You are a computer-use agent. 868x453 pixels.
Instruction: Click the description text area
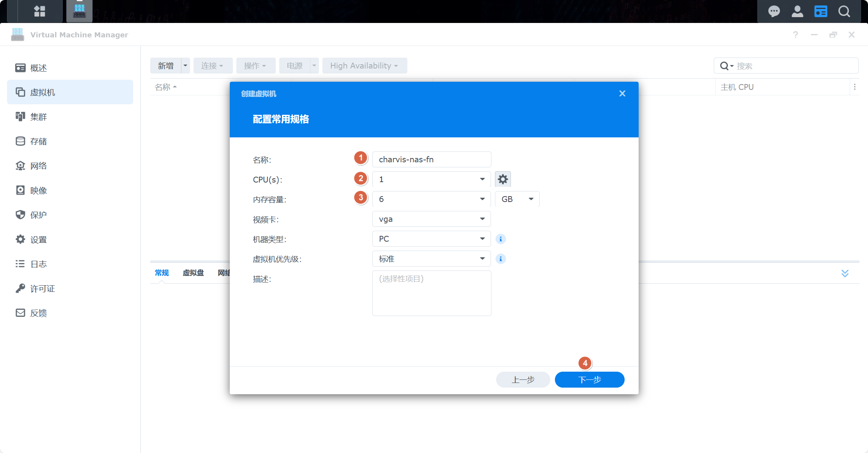pyautogui.click(x=431, y=293)
